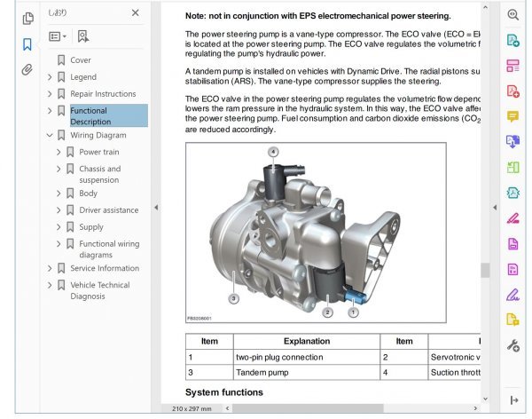Open Vehicle Technical Diagnosis bookmark
Viewport: 532px width, 419px height.
(x=99, y=290)
